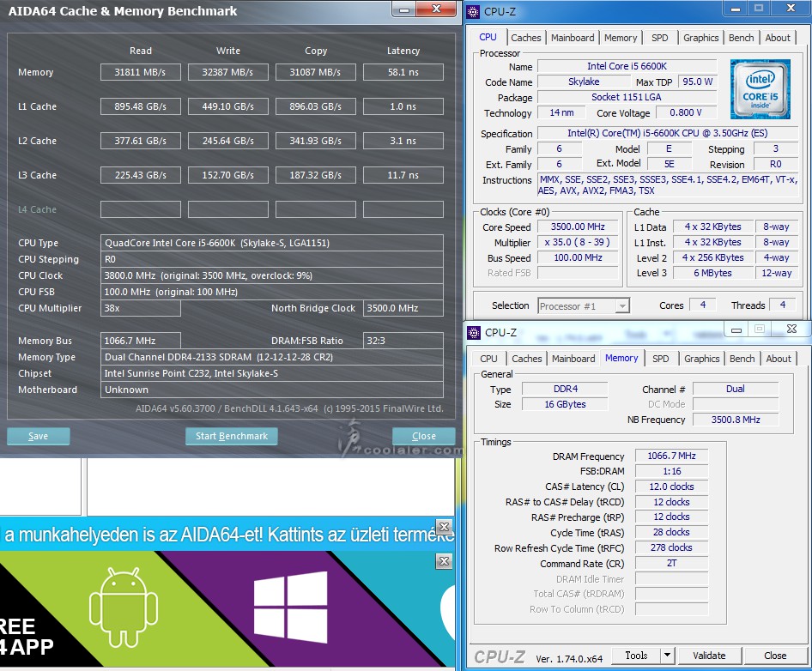812x671 pixels.
Task: Click the L3 Cache latency 11.7 ns
Action: click(403, 175)
